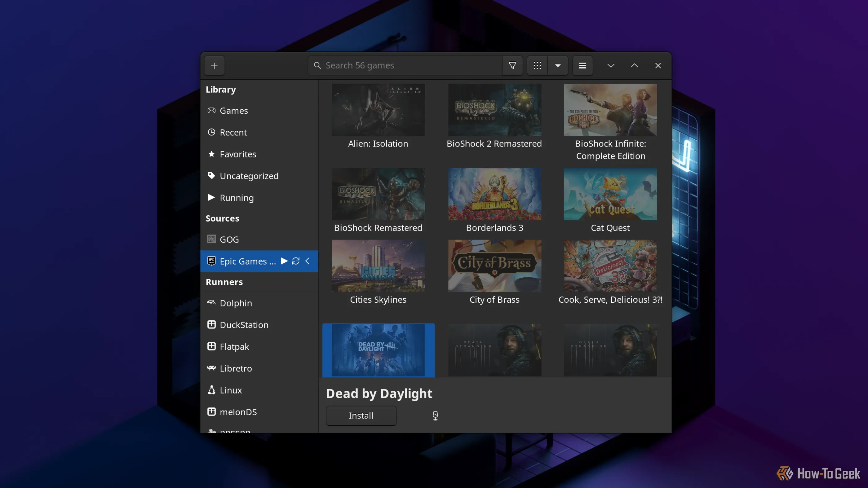Click the Alien: Isolation title text

(378, 144)
